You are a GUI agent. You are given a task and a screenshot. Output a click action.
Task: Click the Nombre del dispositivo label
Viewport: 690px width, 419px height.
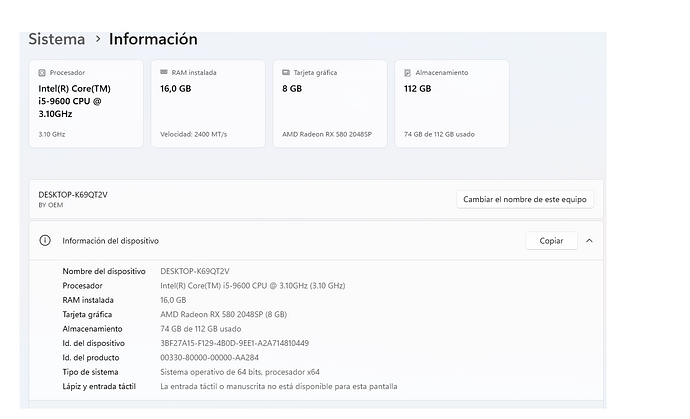pyautogui.click(x=104, y=271)
